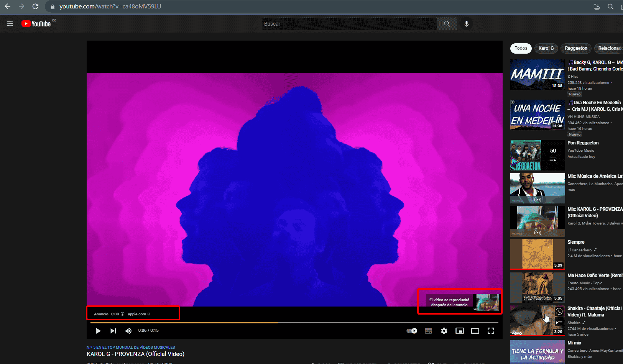Screen dimensions: 623x364
Task: Switch to theater mode
Action: point(475,331)
